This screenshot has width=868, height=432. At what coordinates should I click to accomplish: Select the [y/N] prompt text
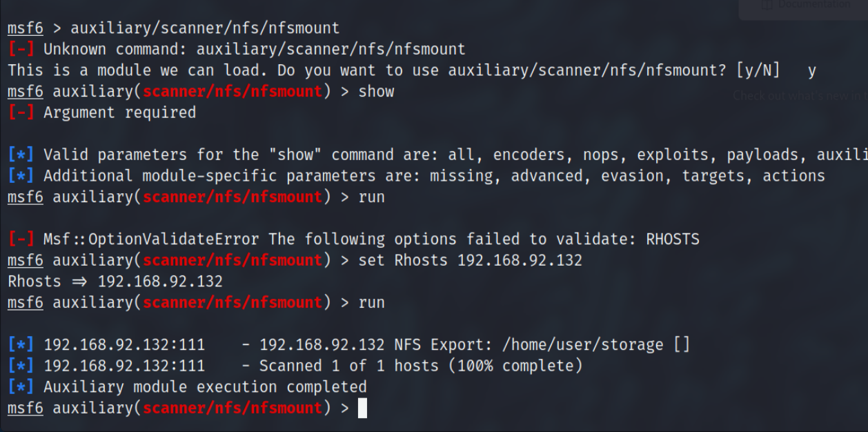click(758, 70)
